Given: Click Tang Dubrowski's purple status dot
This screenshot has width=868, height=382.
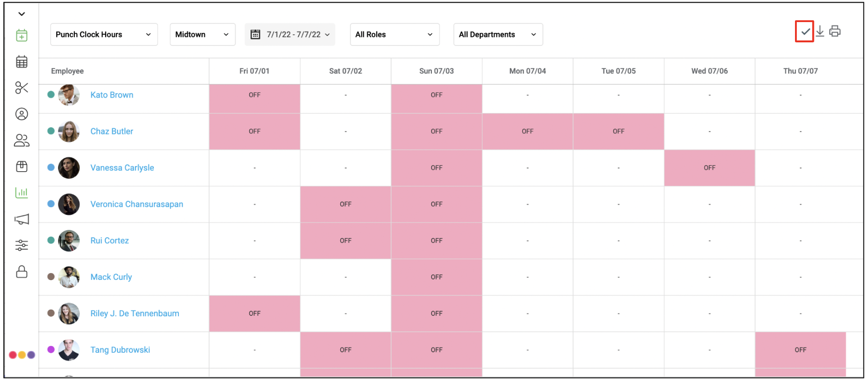Looking at the screenshot, I should pos(51,350).
